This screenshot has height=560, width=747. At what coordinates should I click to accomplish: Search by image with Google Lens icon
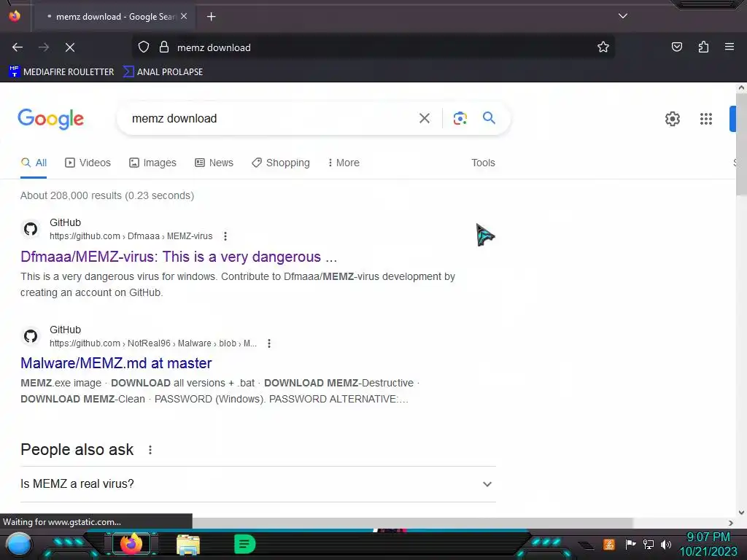click(x=460, y=118)
